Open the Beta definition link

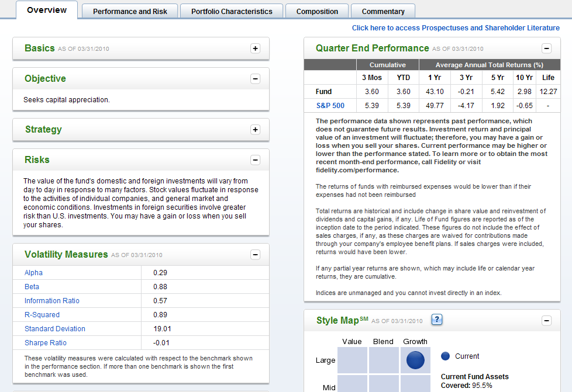pos(32,287)
